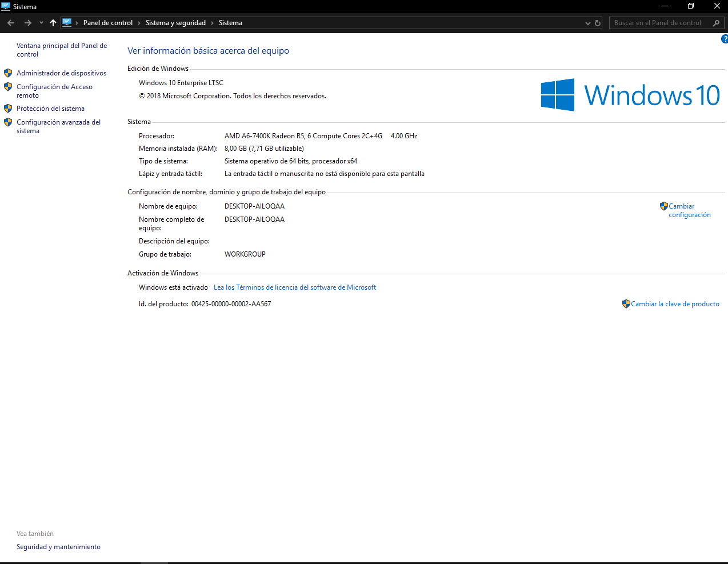This screenshot has height=564, width=728.
Task: Click the computer icon in address bar
Action: pos(67,23)
